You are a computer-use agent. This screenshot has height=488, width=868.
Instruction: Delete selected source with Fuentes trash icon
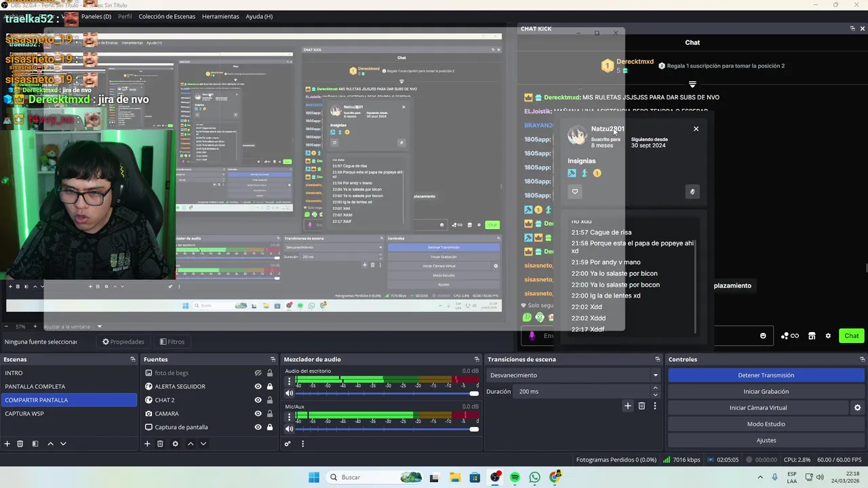tap(160, 444)
